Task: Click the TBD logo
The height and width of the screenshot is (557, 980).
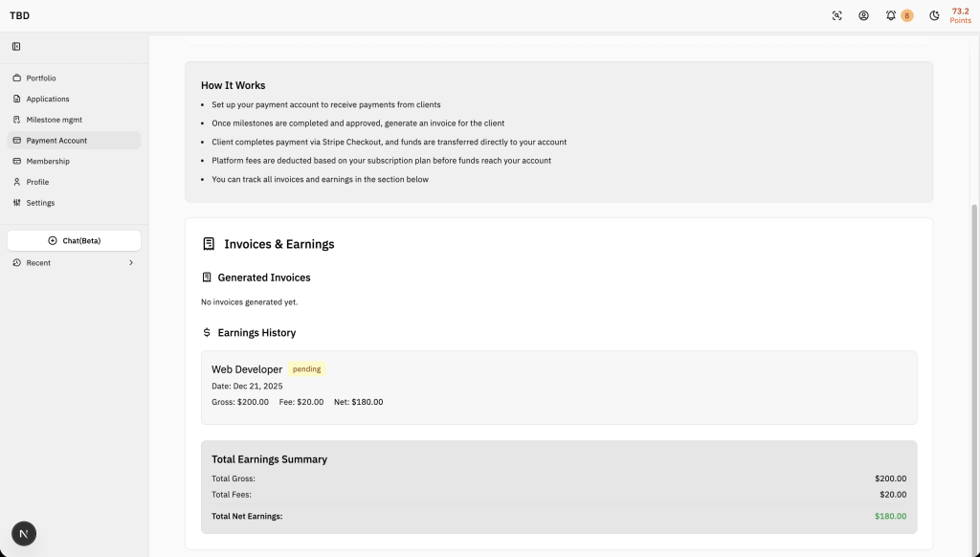Action: [19, 15]
